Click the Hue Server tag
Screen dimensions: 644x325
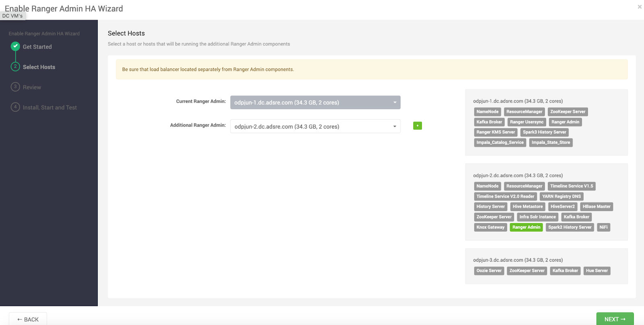[597, 271]
